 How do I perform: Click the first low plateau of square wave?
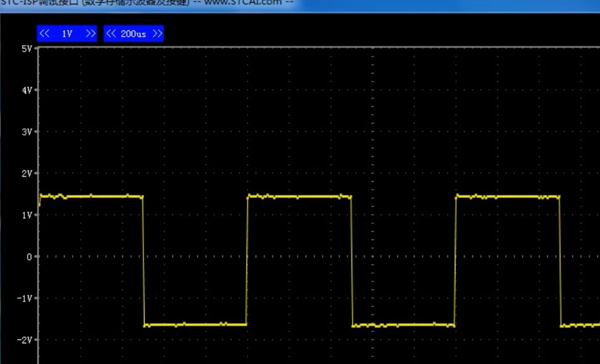195,324
